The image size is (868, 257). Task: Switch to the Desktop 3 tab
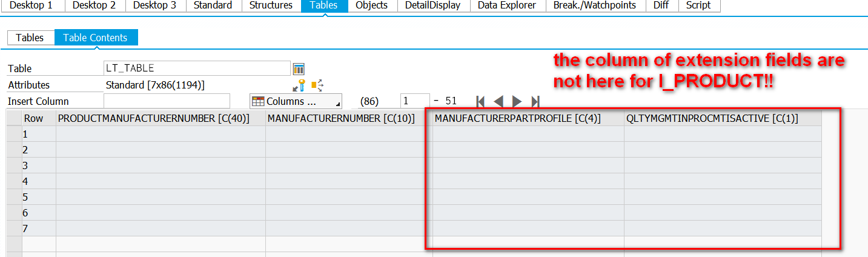click(154, 5)
